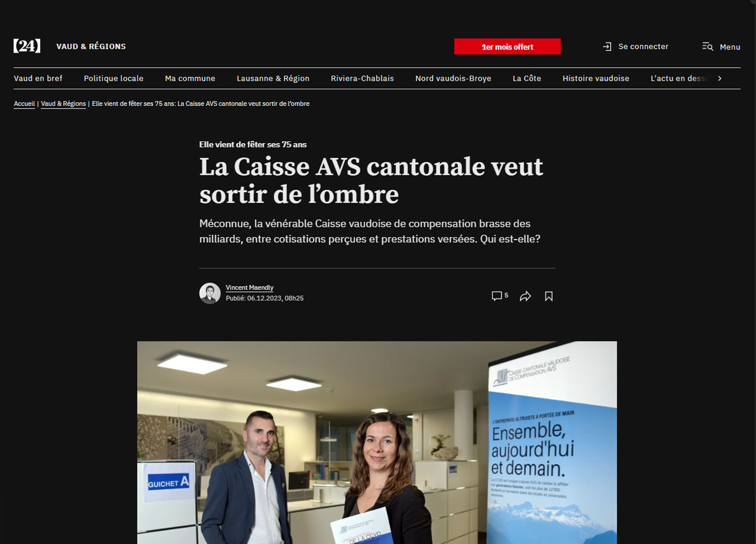Share the article via arrow icon

pyautogui.click(x=525, y=296)
